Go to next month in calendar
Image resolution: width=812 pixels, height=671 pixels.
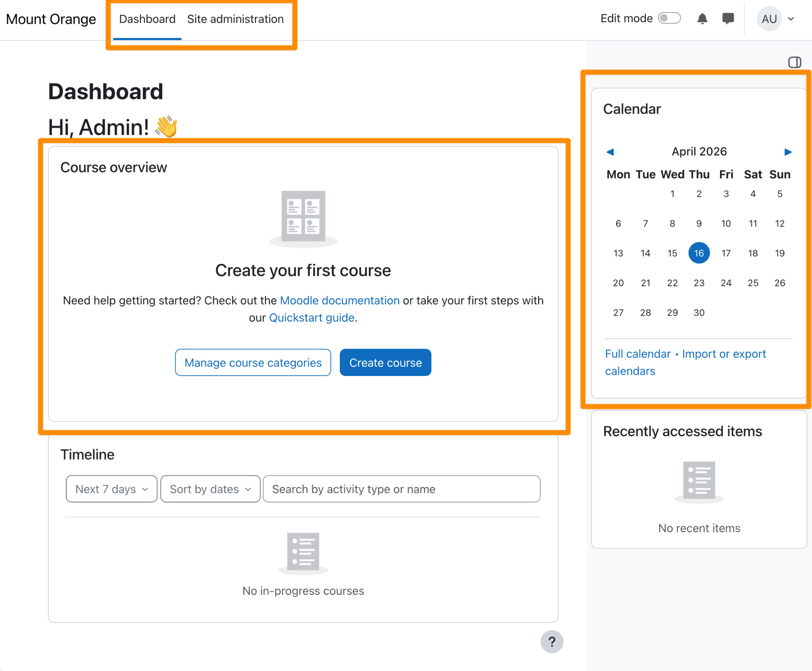click(788, 152)
